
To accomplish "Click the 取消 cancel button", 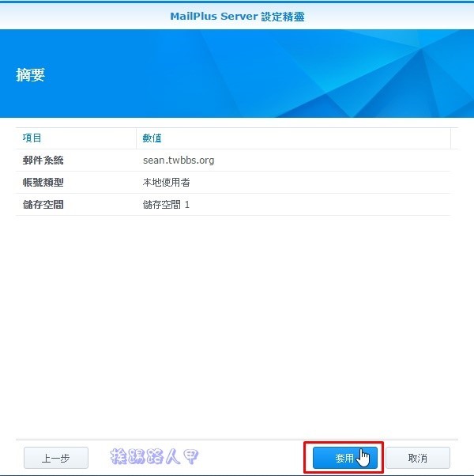I will (x=418, y=458).
